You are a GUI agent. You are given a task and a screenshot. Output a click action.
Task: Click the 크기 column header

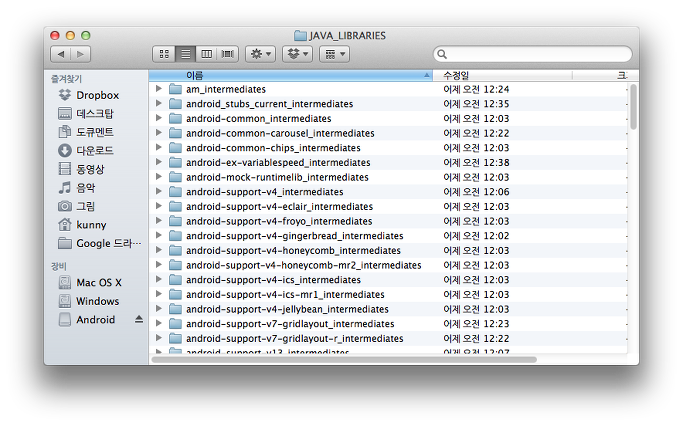[606, 75]
